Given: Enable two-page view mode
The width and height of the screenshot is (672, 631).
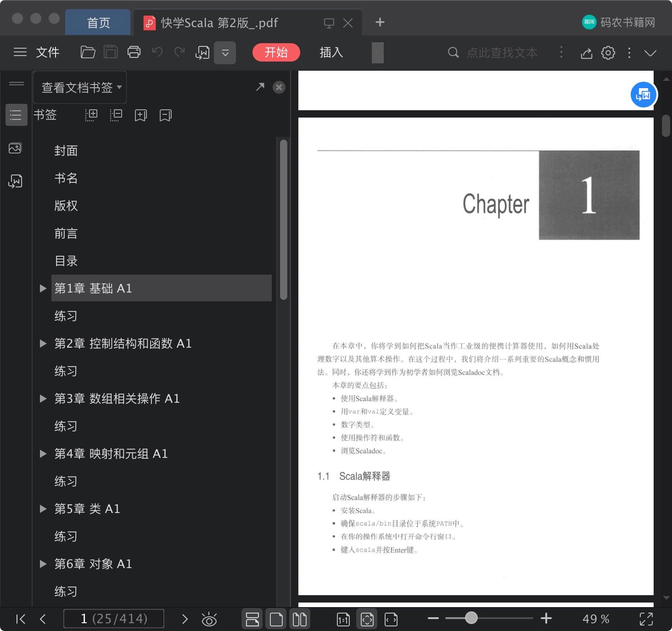Looking at the screenshot, I should [300, 619].
